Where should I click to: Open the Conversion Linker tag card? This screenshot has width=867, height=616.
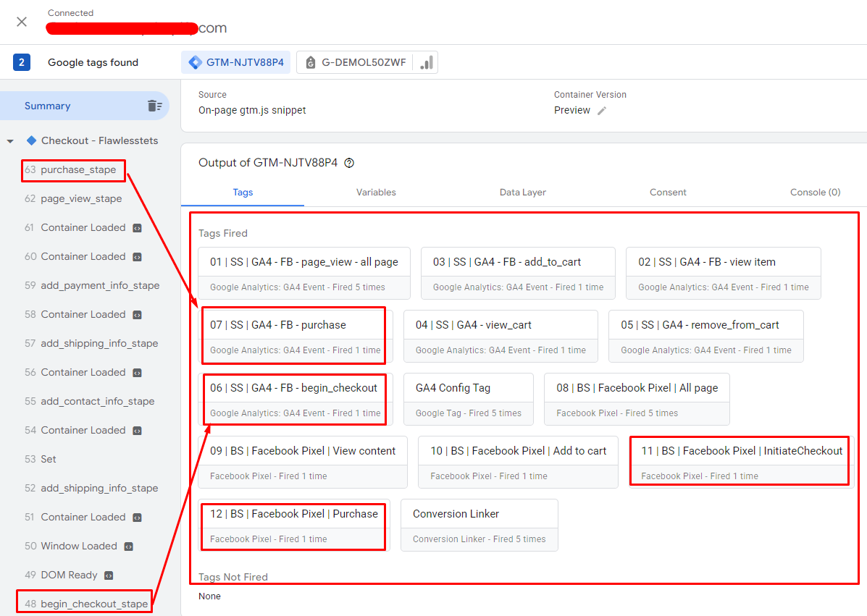[479, 525]
